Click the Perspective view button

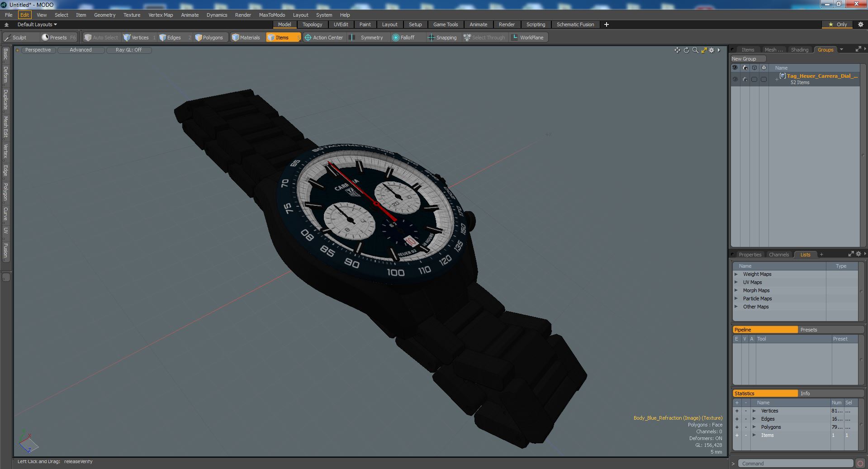click(38, 50)
